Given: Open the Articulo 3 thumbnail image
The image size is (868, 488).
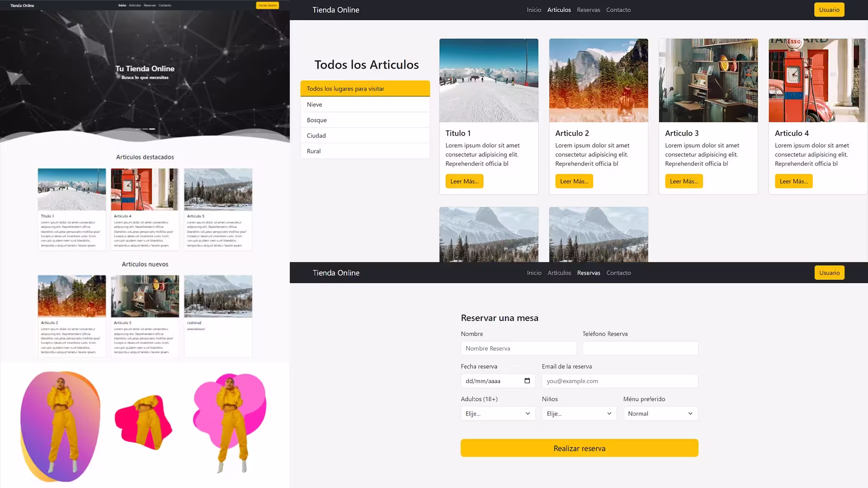Looking at the screenshot, I should [x=708, y=80].
